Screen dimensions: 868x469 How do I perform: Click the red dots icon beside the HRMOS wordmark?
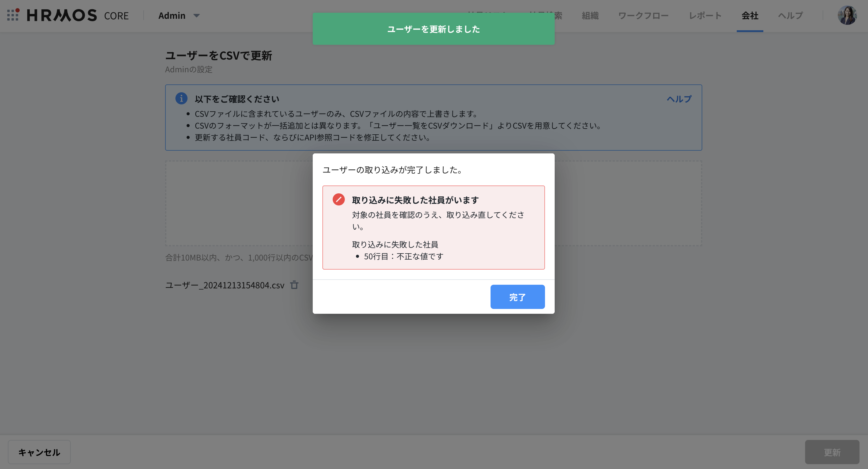tap(12, 15)
